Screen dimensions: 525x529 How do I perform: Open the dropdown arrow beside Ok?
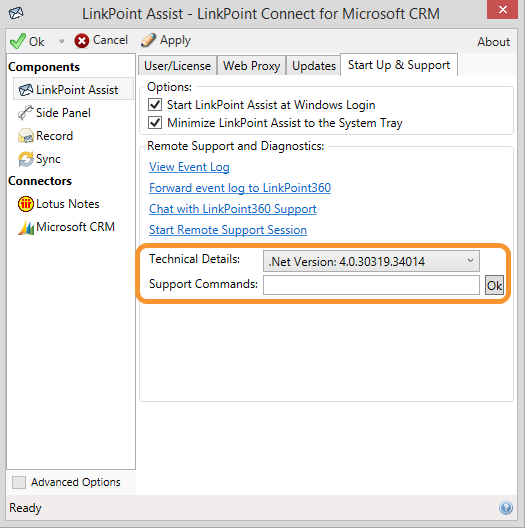(61, 41)
